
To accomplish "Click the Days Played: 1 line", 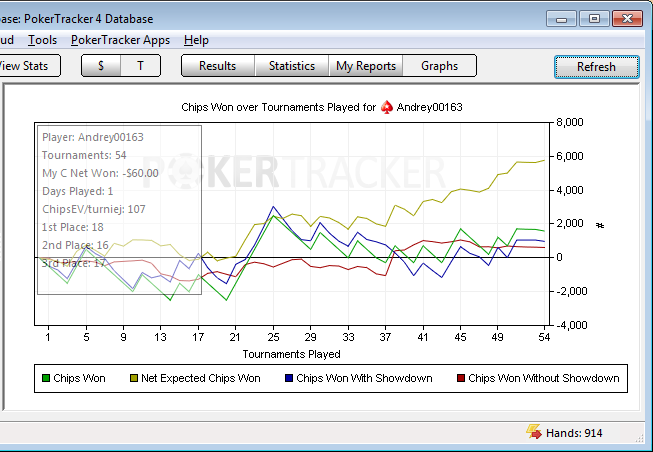I will (x=77, y=191).
